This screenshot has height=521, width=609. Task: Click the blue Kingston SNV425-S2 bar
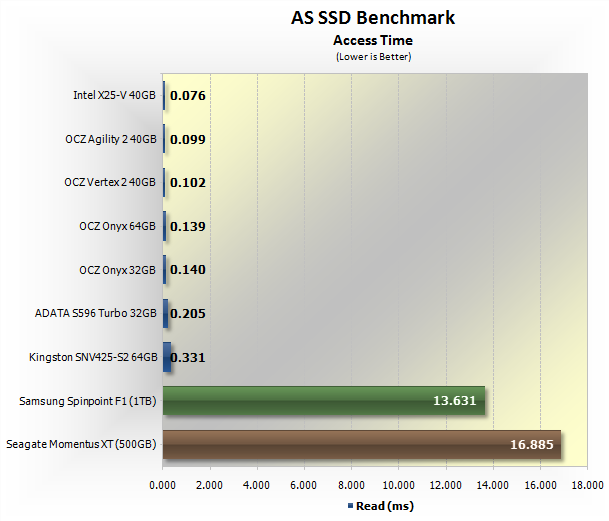167,357
